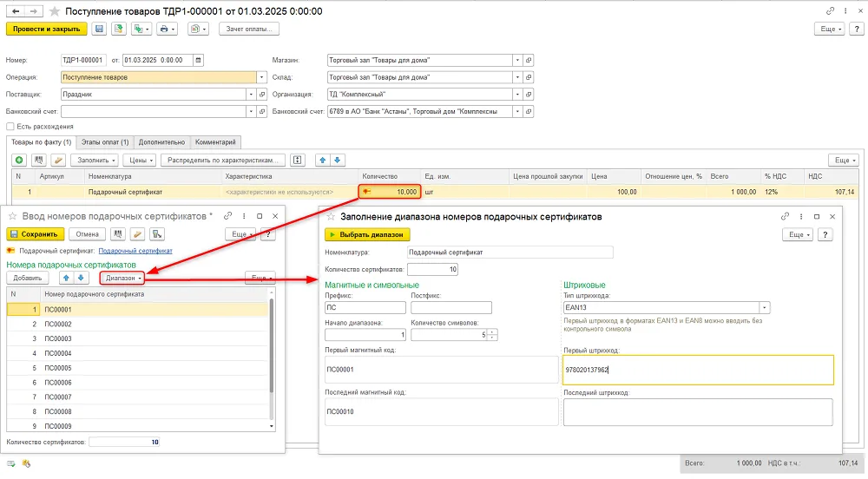Open the reports icon menu in main toolbar
The width and height of the screenshot is (868, 479).
198,29
